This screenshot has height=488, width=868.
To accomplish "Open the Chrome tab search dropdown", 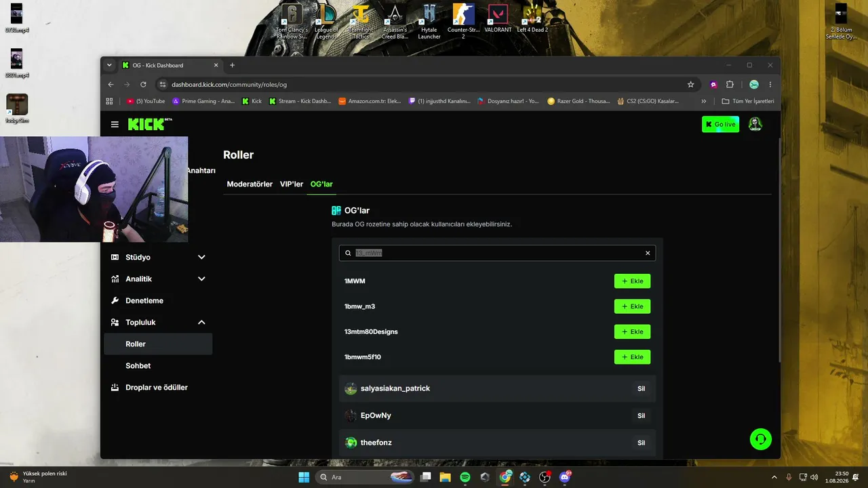I will (109, 65).
